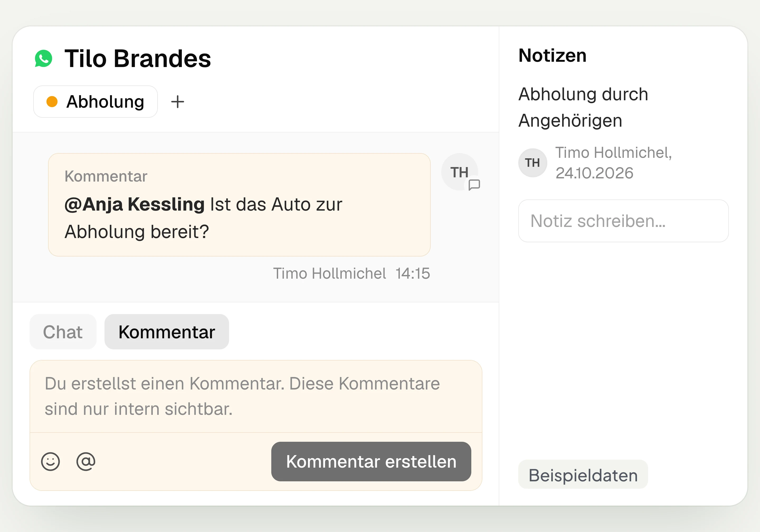Click the @Anja Kessling mention
Image resolution: width=760 pixels, height=532 pixels.
pos(134,204)
